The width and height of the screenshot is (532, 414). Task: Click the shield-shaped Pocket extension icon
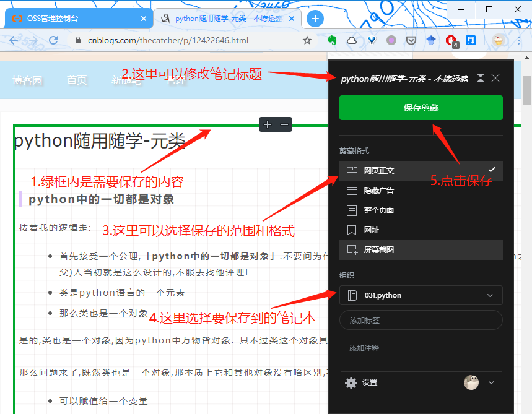[x=411, y=41]
